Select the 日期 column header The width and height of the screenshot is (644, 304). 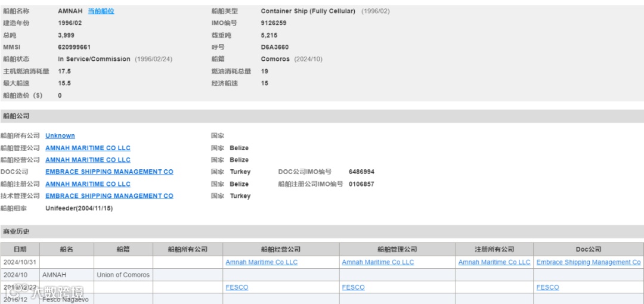pos(20,249)
